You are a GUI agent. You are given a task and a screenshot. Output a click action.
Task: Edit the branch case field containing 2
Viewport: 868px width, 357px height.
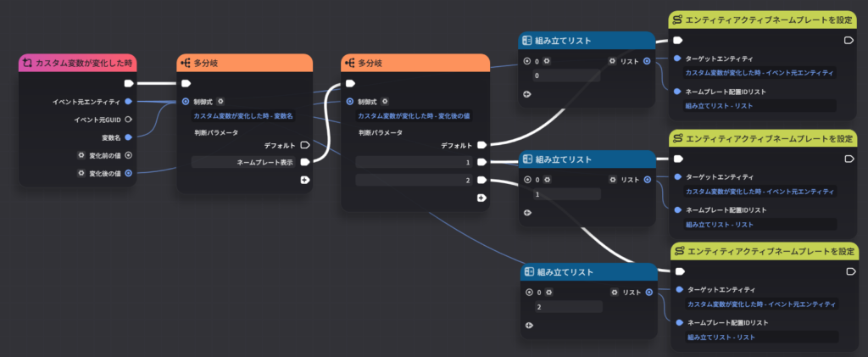pos(415,180)
